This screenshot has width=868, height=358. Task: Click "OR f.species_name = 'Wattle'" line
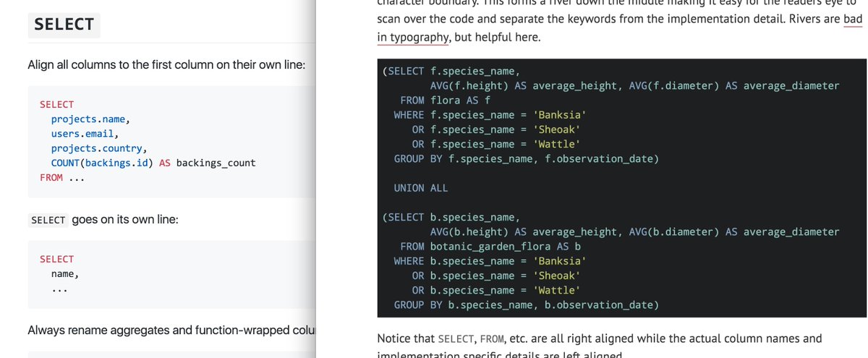coord(496,144)
